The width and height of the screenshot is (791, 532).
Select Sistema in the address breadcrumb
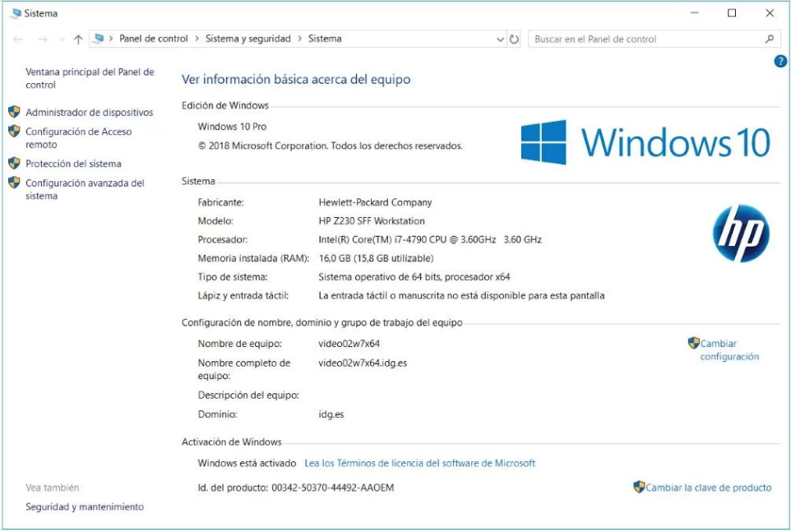325,39
